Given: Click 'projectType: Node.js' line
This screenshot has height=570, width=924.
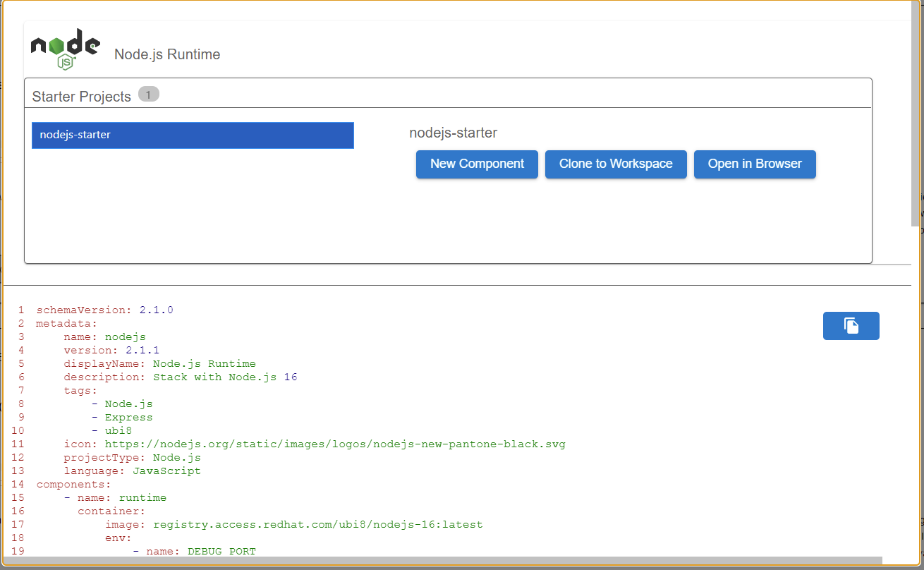Looking at the screenshot, I should [132, 457].
